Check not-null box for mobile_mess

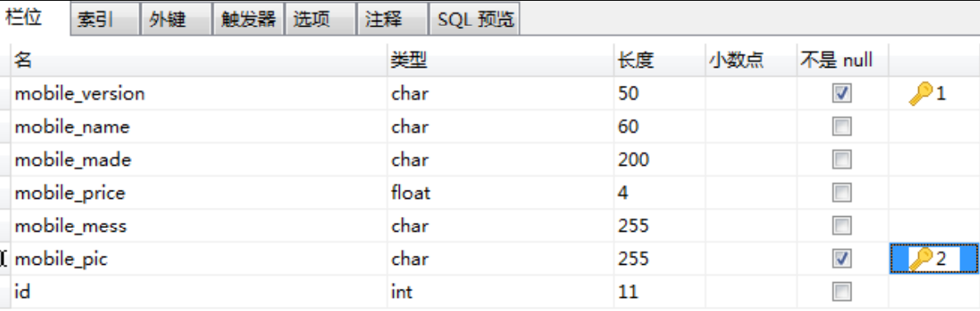pos(842,226)
